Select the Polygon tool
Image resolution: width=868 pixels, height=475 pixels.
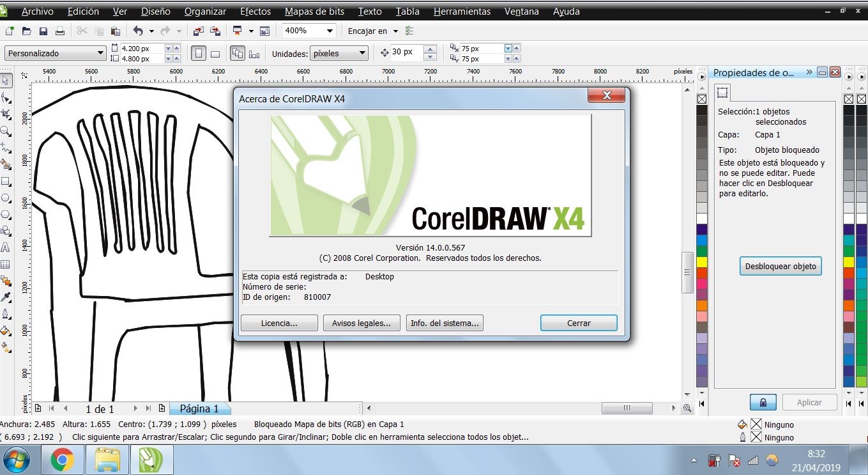[x=6, y=214]
